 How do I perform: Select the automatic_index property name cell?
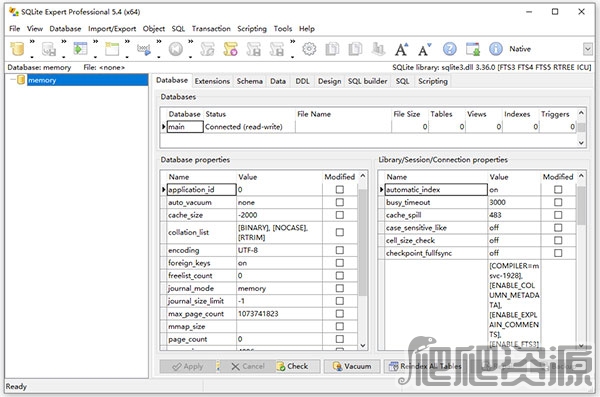(436, 190)
